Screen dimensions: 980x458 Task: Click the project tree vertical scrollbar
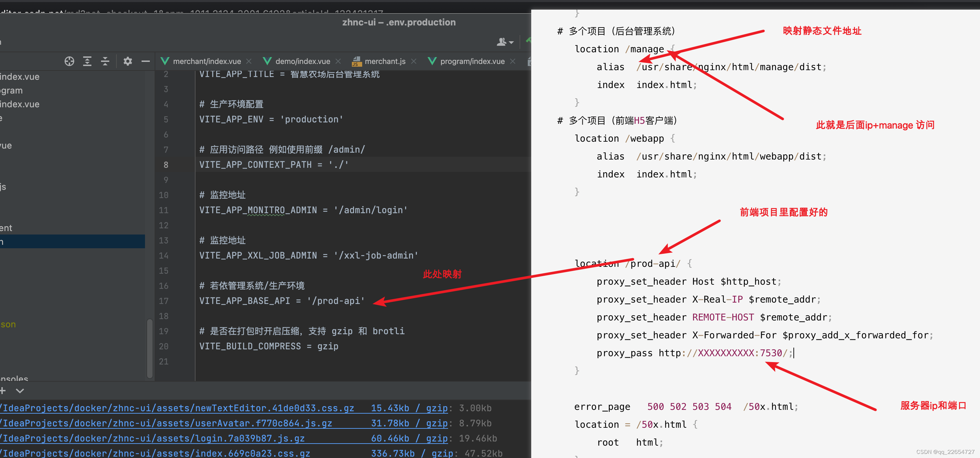click(x=149, y=348)
